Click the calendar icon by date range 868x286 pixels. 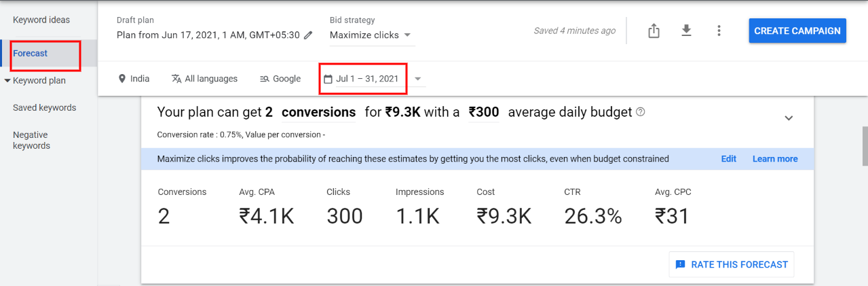click(328, 79)
